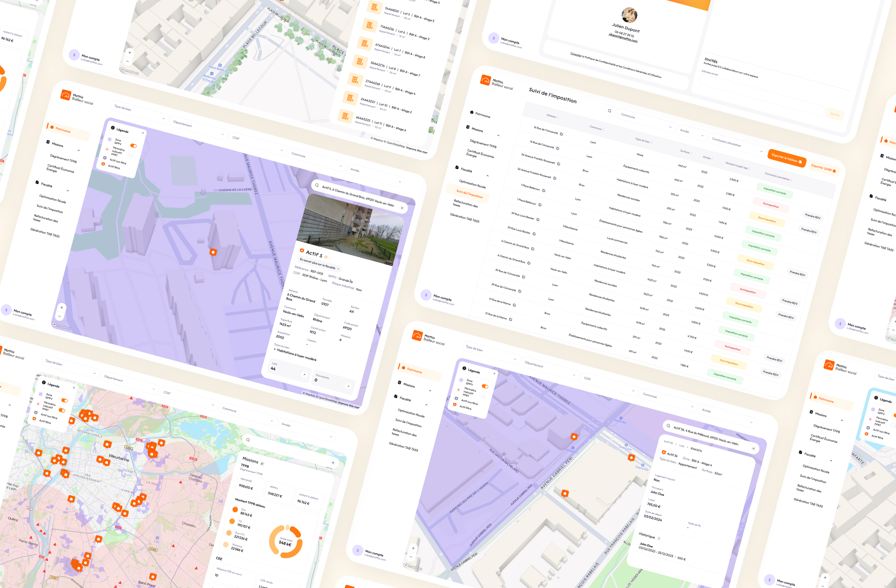
Task: Click the S avatar for Mon compte in Actif 5 window
Action: point(6,310)
